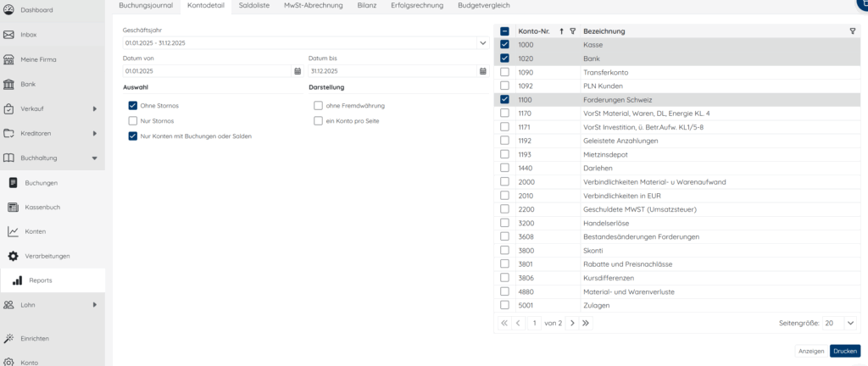Open calendar picker for Datum bis
Image resolution: width=868 pixels, height=366 pixels.
(483, 71)
